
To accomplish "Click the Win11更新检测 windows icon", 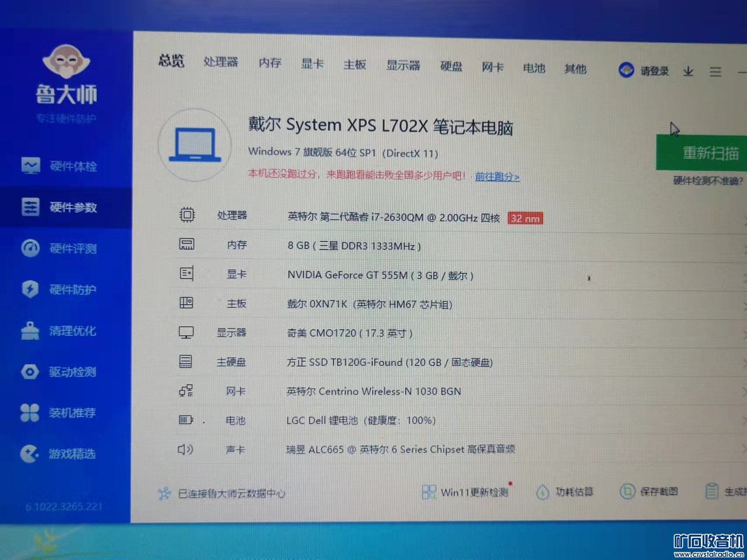I will (429, 492).
